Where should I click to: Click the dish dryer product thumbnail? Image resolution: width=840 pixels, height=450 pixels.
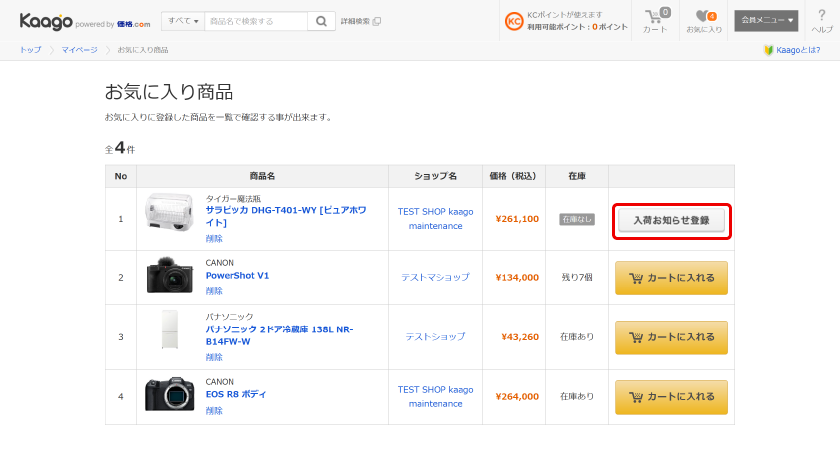[169, 212]
